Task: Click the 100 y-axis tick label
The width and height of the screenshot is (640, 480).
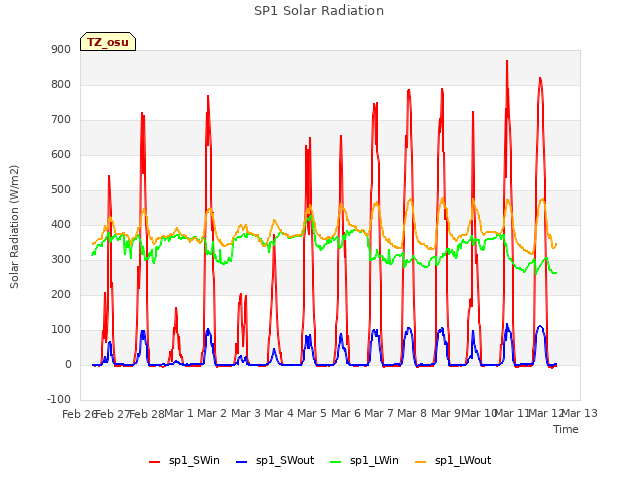Action: (61, 329)
